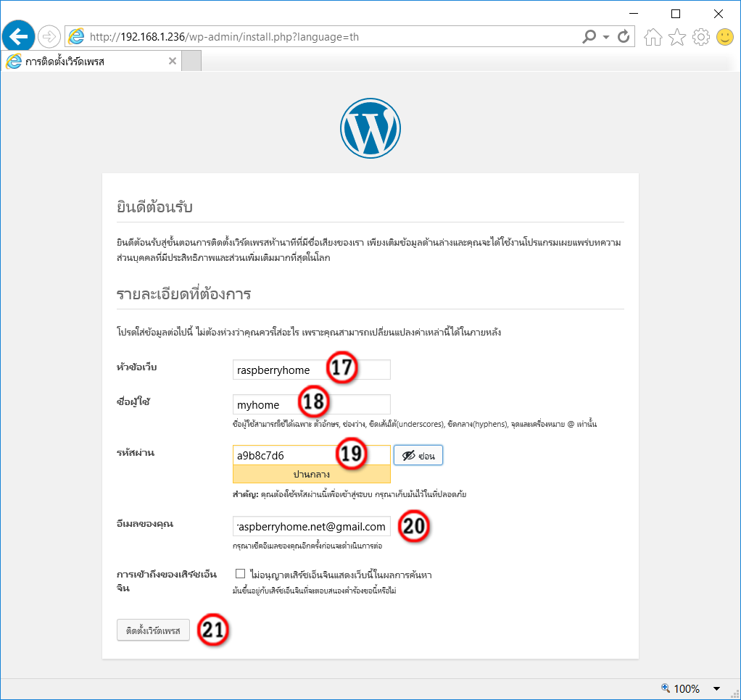The height and width of the screenshot is (700, 741).
Task: Focus the site title field containing raspberryhome
Action: click(x=312, y=370)
